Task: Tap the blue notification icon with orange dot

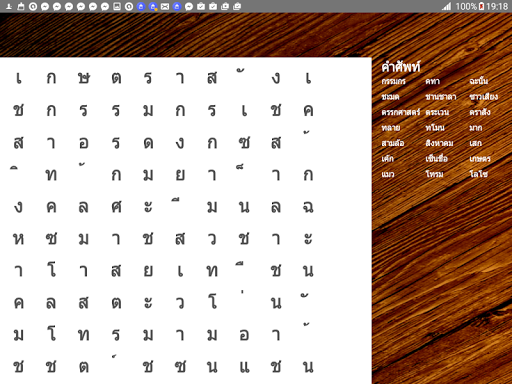Action: (x=153, y=6)
